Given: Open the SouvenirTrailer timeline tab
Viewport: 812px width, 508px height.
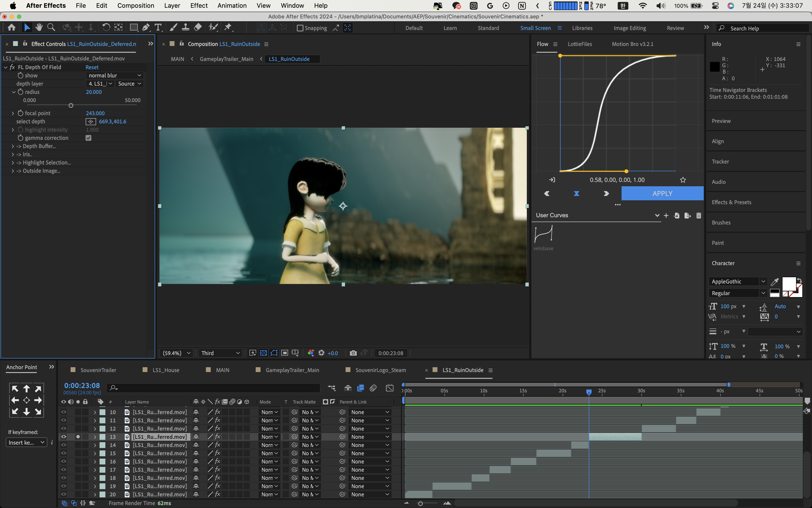Looking at the screenshot, I should (98, 370).
